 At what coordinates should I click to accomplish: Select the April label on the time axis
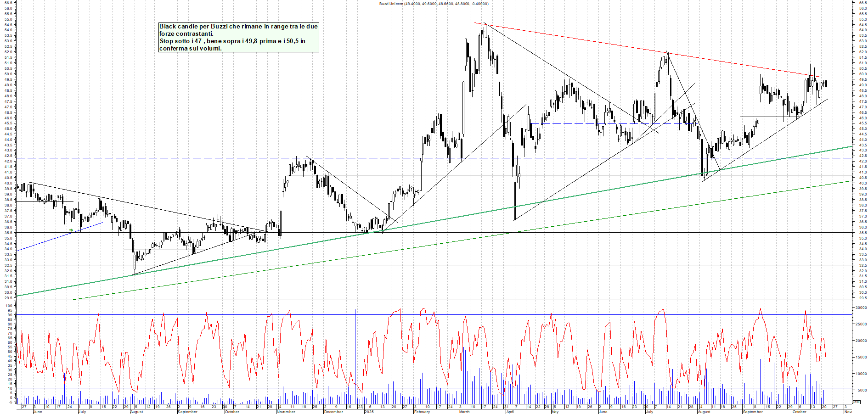coord(510,412)
